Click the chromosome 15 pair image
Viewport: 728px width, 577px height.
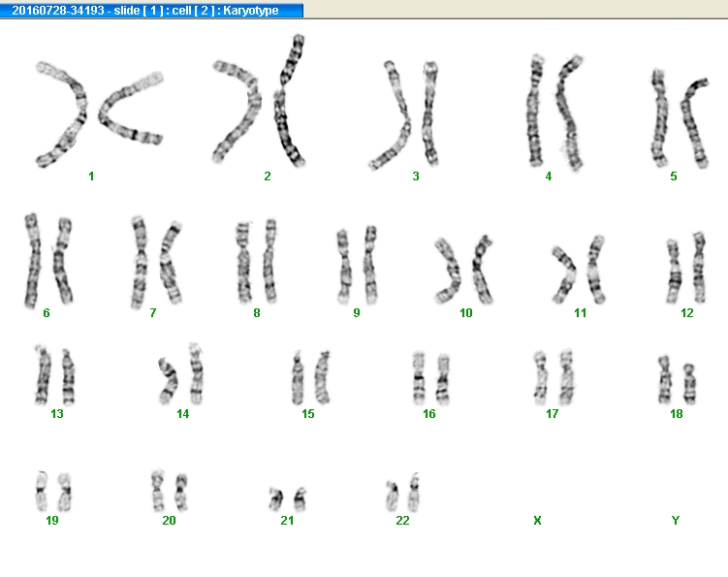tap(311, 377)
